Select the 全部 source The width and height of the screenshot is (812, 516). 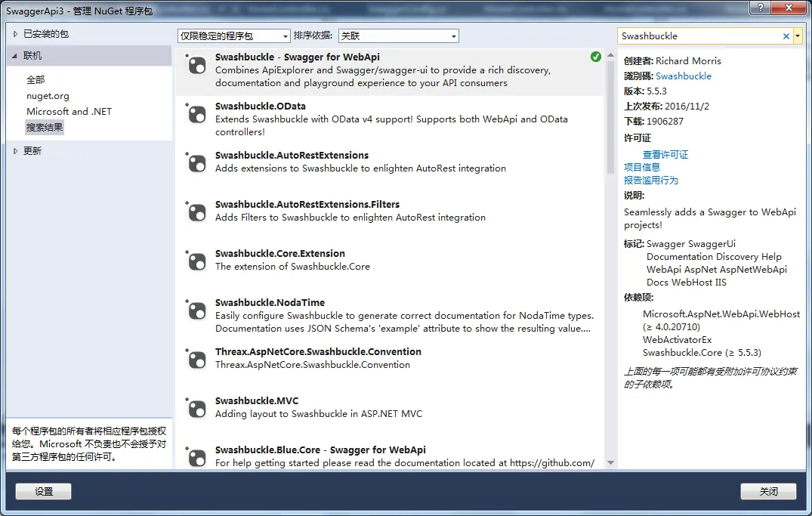36,80
